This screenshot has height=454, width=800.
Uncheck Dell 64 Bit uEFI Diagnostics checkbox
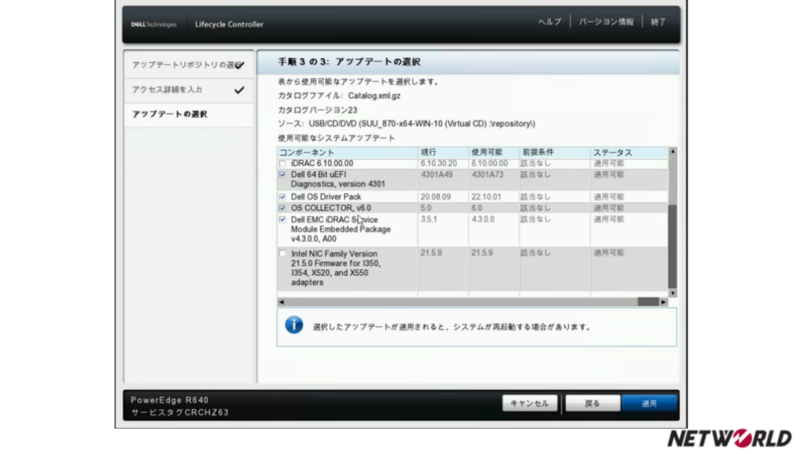tap(283, 174)
